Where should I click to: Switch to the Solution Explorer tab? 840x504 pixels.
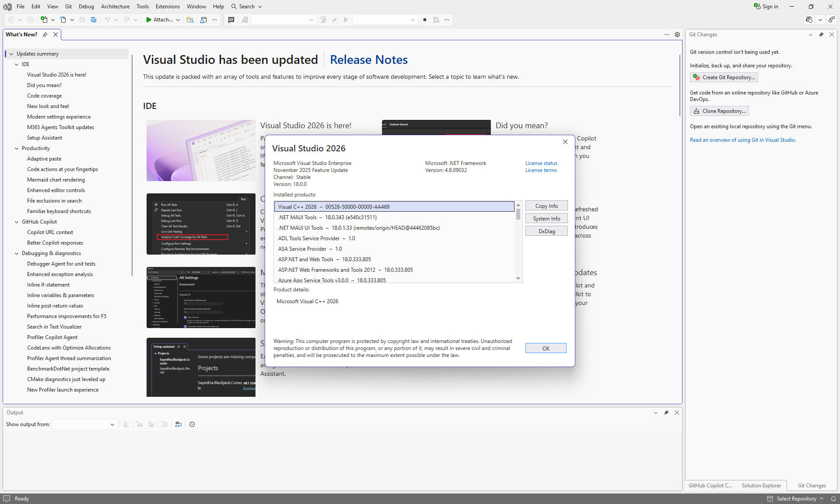(x=761, y=485)
